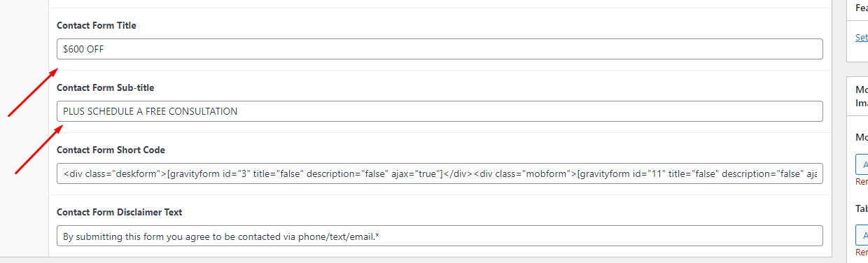Open the Set link in featured panel

(862, 38)
